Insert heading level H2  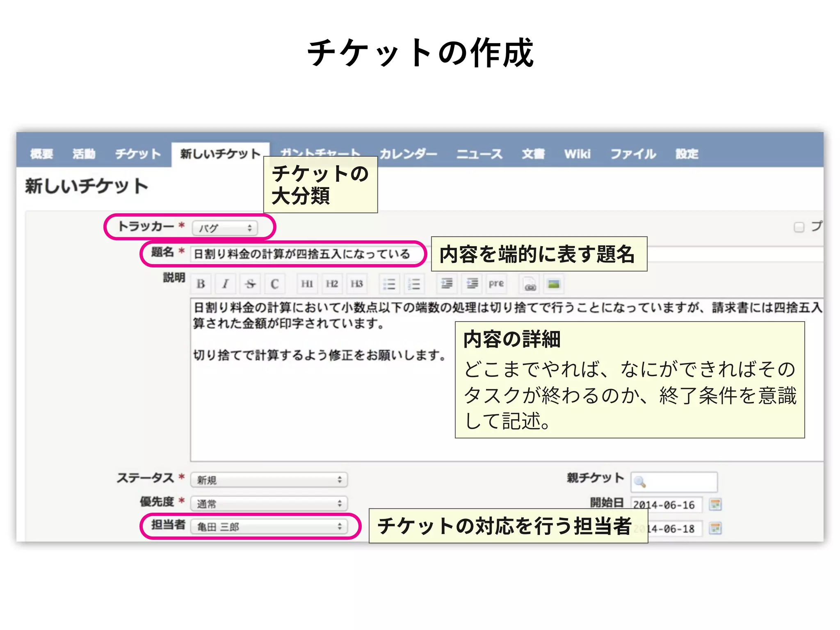(332, 284)
